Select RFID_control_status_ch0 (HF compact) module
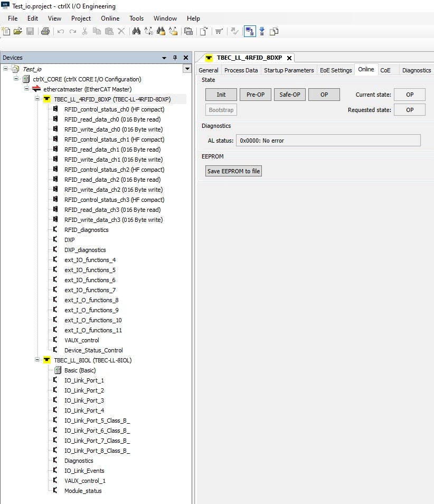 [114, 109]
